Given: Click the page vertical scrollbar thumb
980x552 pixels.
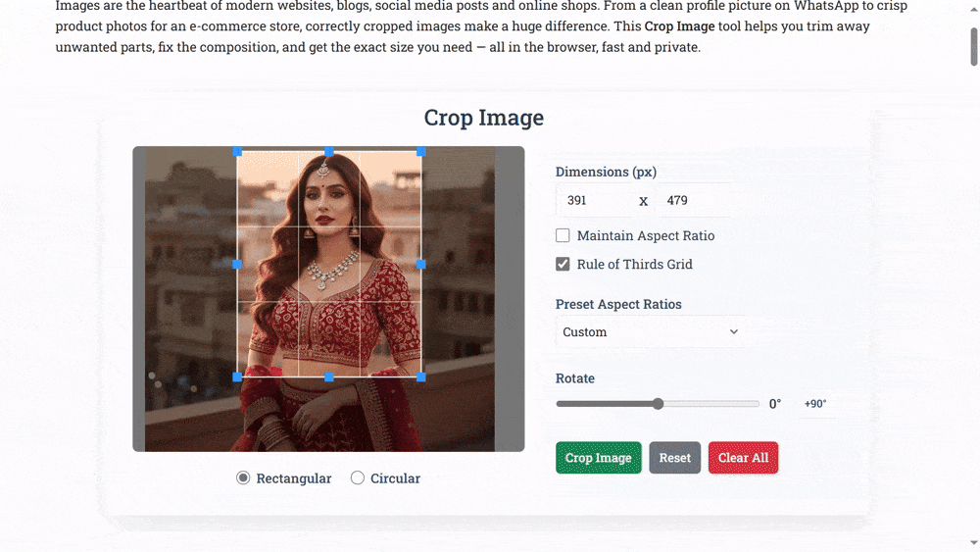Looking at the screenshot, I should (x=974, y=46).
